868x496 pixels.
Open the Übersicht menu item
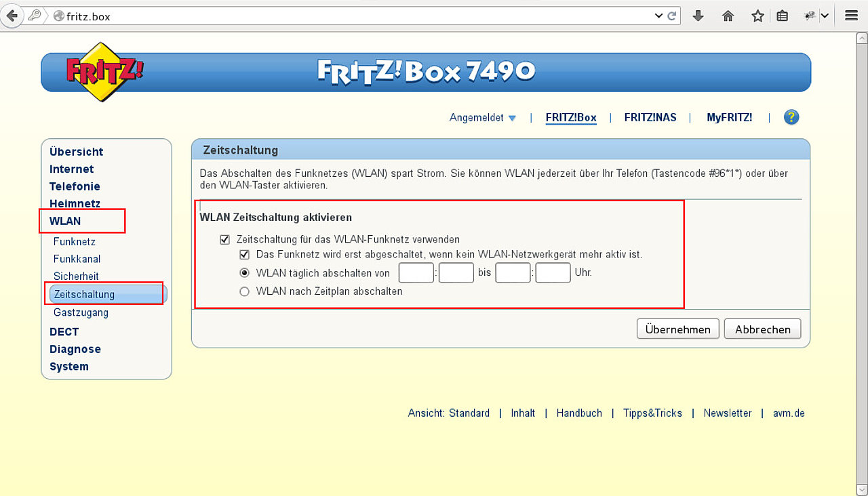point(77,152)
